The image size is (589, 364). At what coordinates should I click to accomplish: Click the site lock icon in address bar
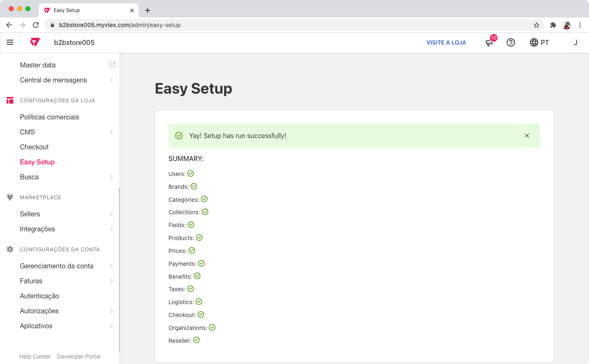click(52, 25)
